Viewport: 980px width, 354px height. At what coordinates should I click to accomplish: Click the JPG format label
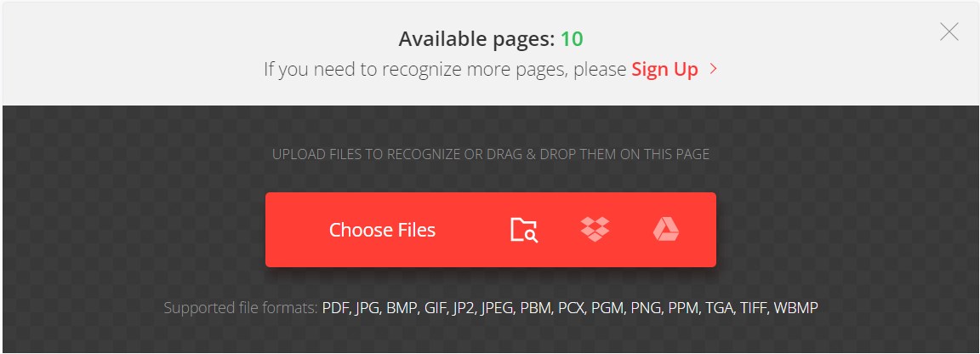pyautogui.click(x=367, y=308)
